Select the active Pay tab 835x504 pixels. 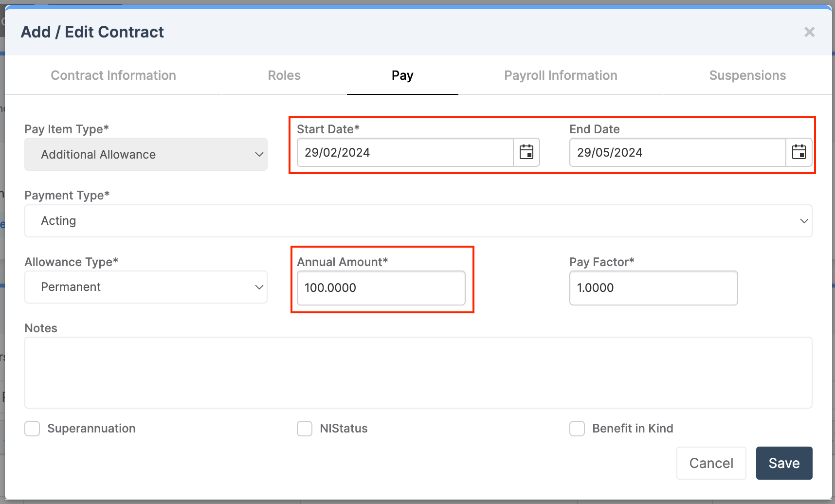402,75
